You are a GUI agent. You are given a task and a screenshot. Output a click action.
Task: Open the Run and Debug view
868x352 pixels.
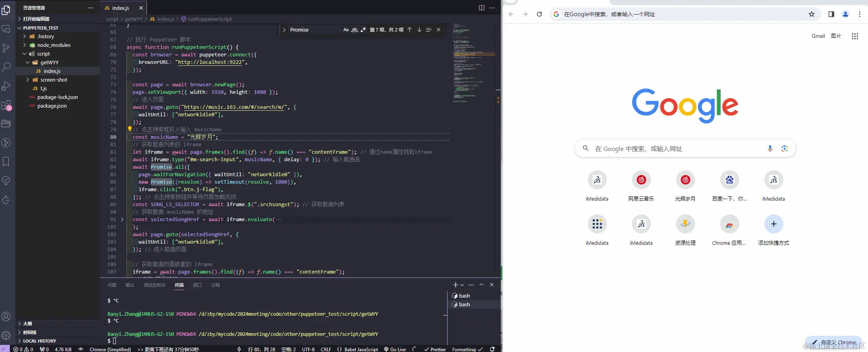click(6, 86)
